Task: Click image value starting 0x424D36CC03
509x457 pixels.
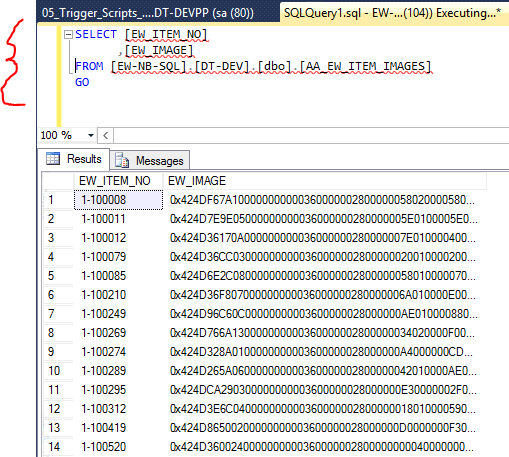Action: (x=325, y=257)
